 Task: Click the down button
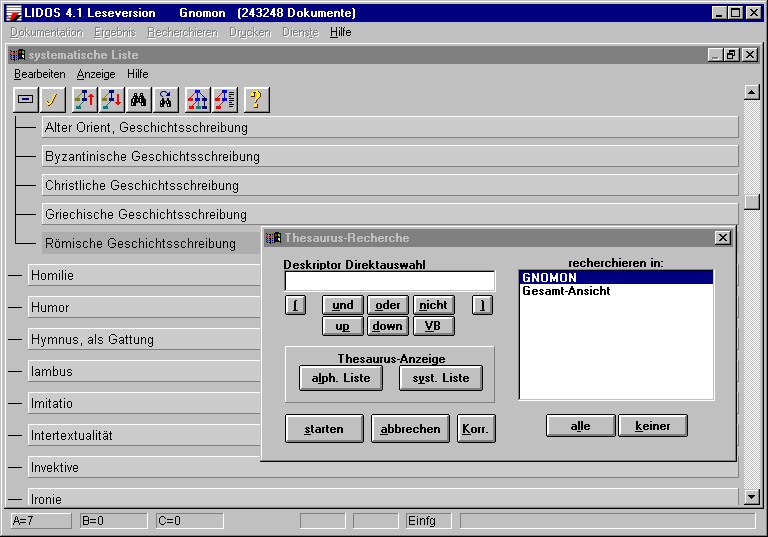pos(388,326)
